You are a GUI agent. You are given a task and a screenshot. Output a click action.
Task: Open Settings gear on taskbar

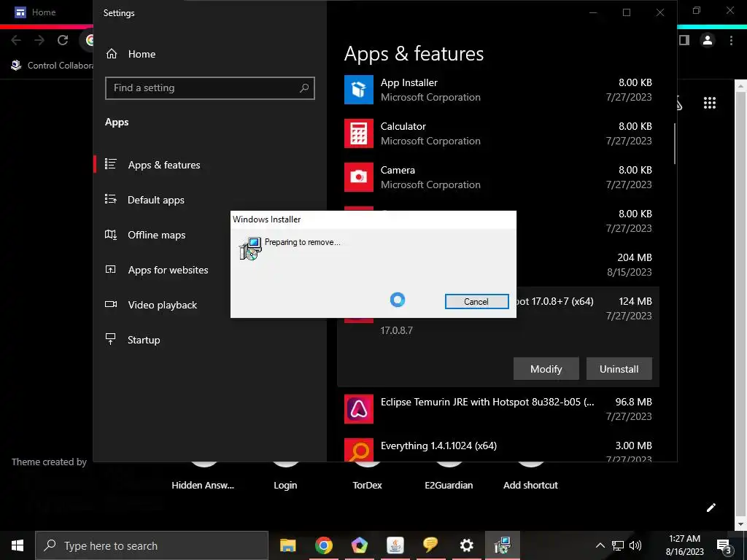click(466, 545)
